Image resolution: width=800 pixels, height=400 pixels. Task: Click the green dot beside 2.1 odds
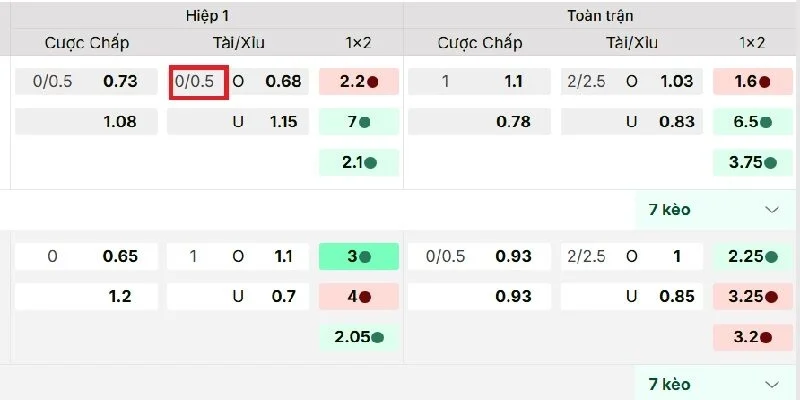coord(370,163)
